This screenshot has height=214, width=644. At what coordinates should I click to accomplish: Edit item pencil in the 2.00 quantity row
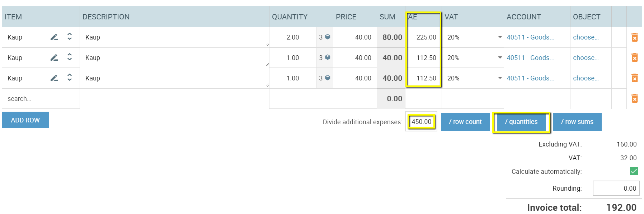(x=54, y=37)
